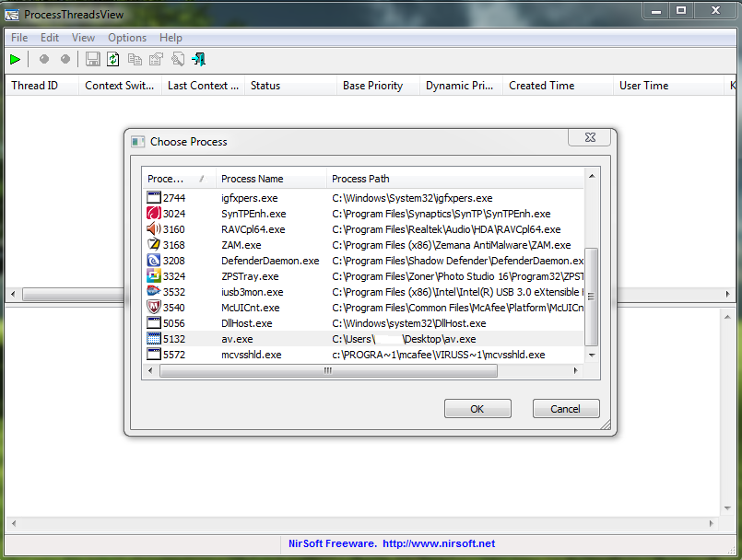Maximize the ProcessThreadsView window
Viewport: 742px width, 560px height.
[681, 10]
